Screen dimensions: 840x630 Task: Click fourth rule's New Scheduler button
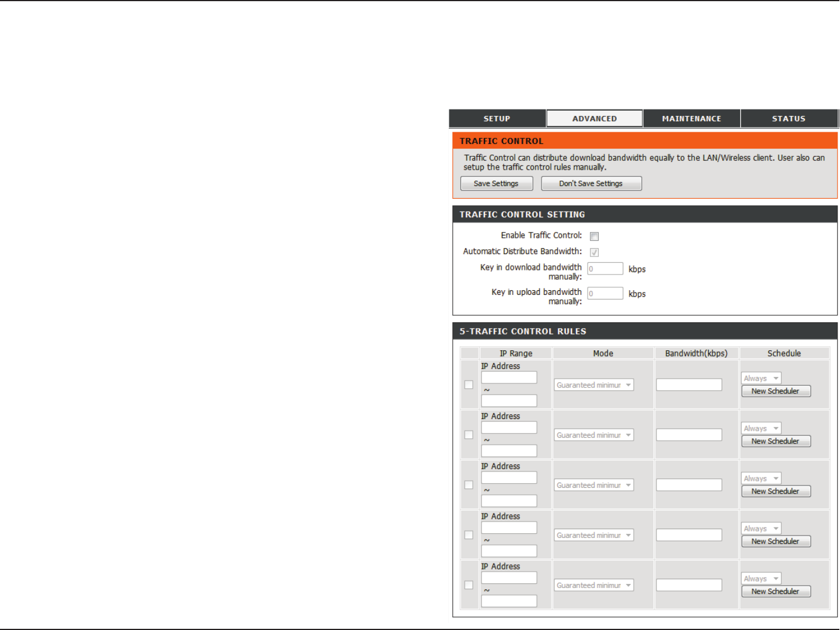click(x=776, y=542)
